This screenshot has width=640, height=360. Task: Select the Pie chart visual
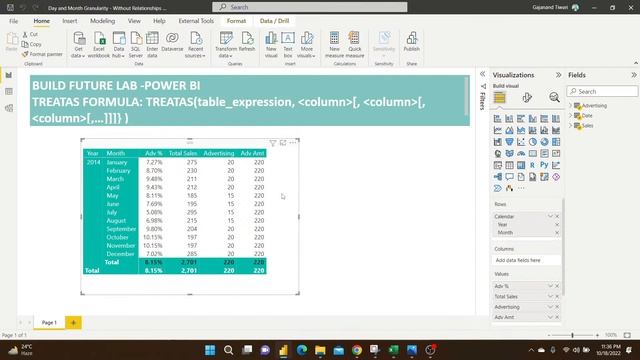click(x=533, y=142)
